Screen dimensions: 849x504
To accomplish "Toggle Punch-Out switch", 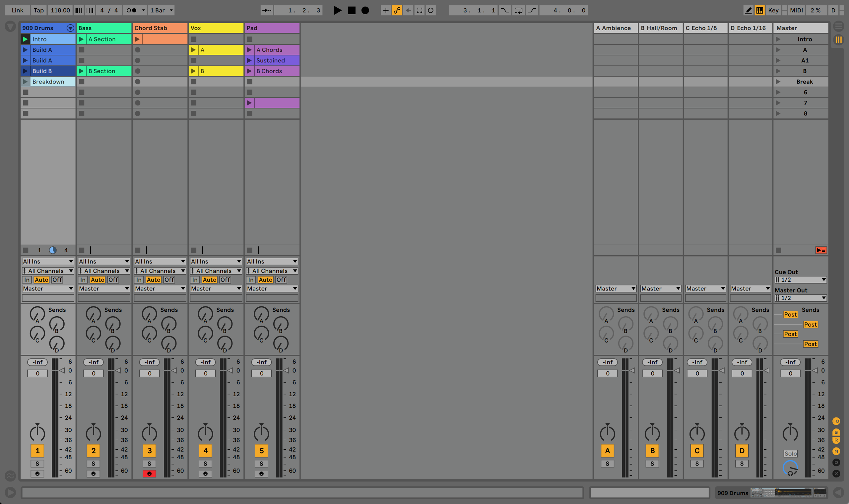I will (532, 10).
